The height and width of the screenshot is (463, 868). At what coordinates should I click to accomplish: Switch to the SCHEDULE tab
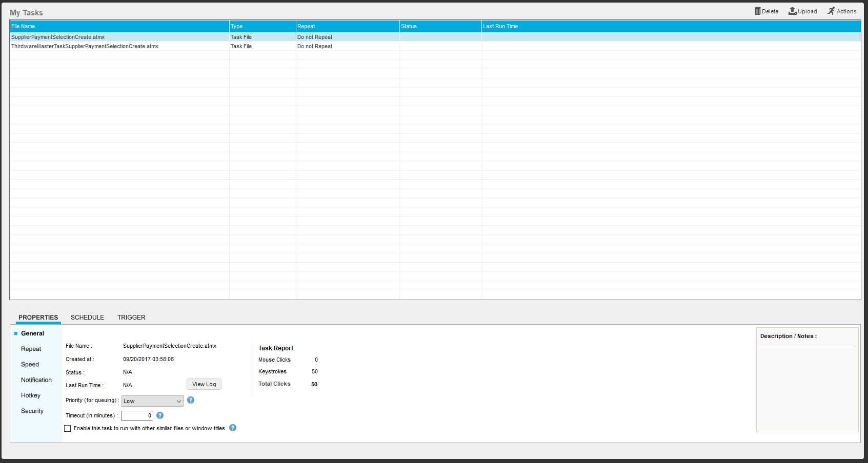click(87, 318)
